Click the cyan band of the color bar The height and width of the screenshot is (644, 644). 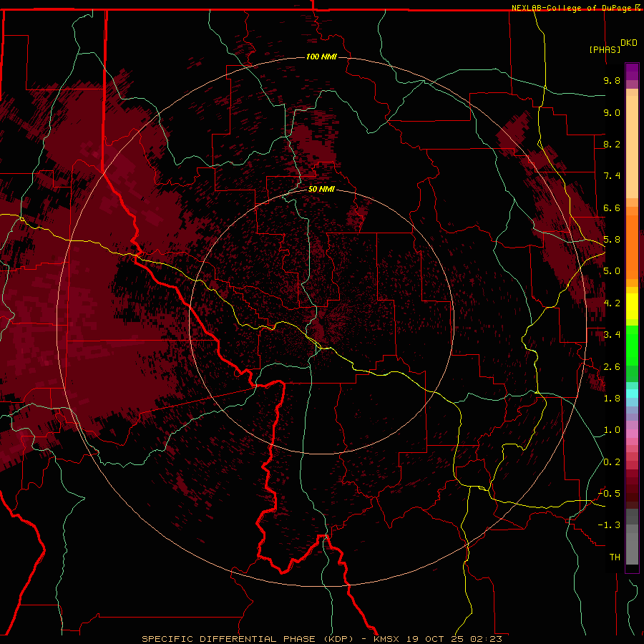(632, 394)
